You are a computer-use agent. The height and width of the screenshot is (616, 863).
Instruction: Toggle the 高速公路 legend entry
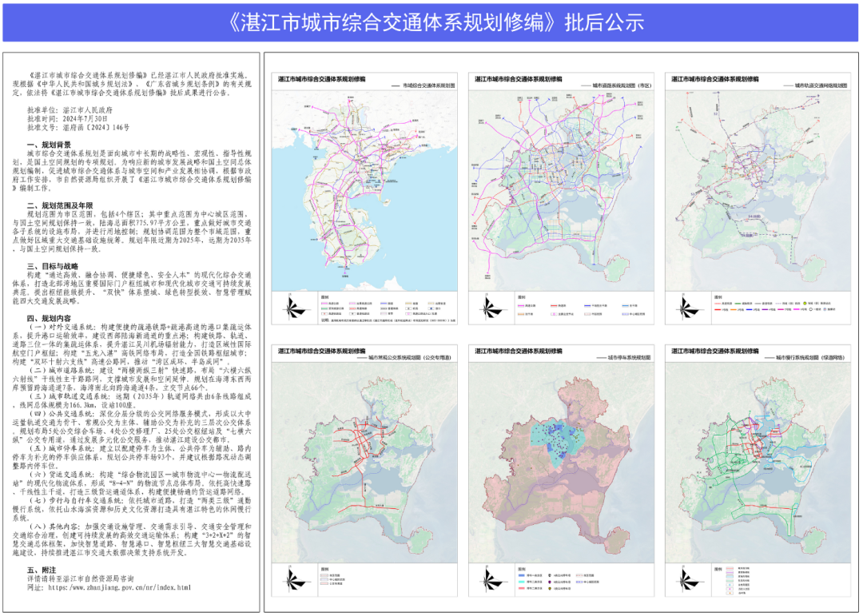[323, 303]
